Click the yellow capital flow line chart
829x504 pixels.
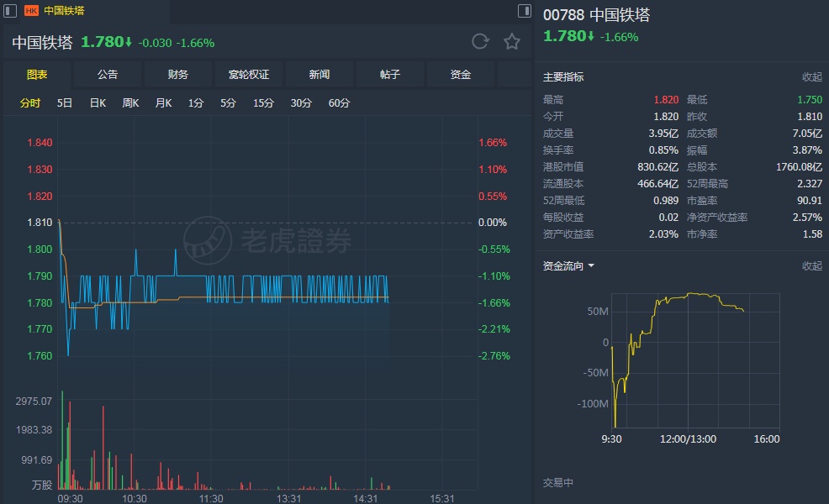click(695, 360)
